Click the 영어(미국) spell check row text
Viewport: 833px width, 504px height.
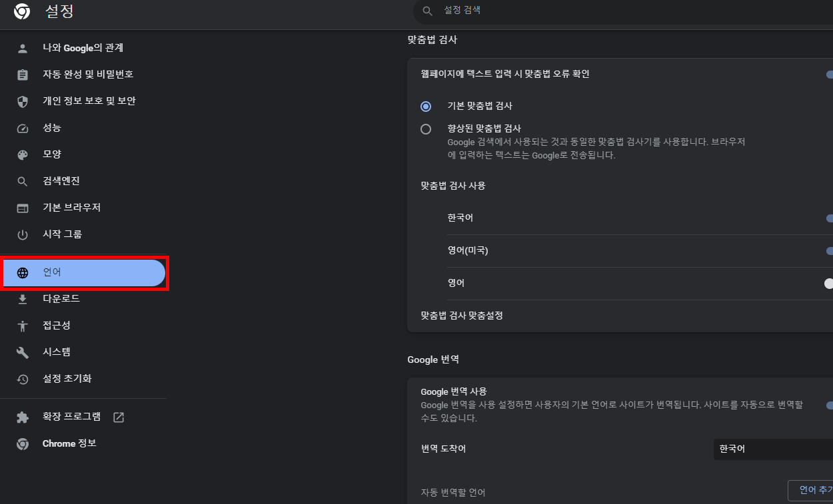(x=468, y=250)
